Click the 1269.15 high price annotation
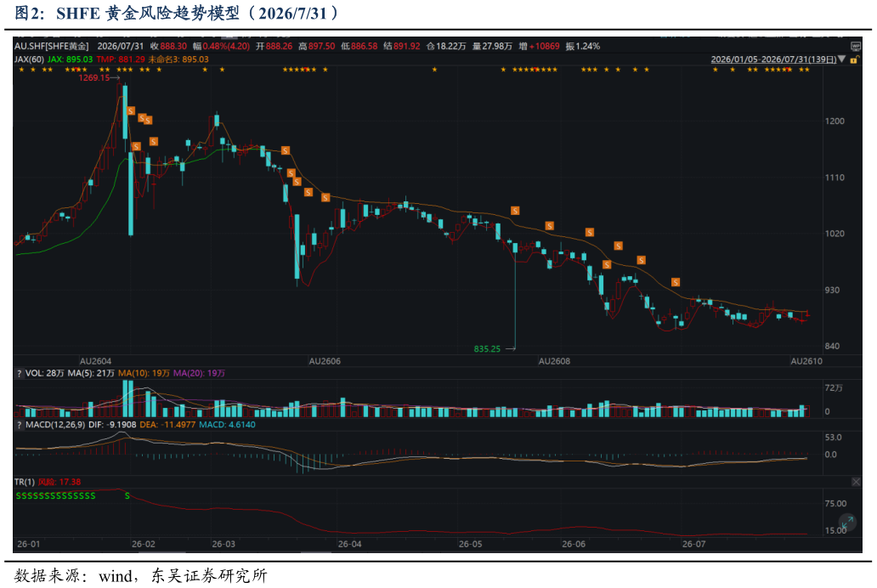This screenshot has width=877, height=588. pos(94,78)
